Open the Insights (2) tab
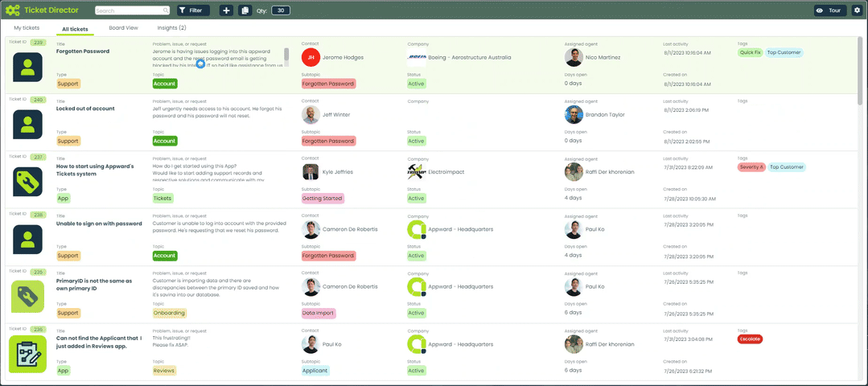Image resolution: width=868 pixels, height=386 pixels. tap(171, 27)
